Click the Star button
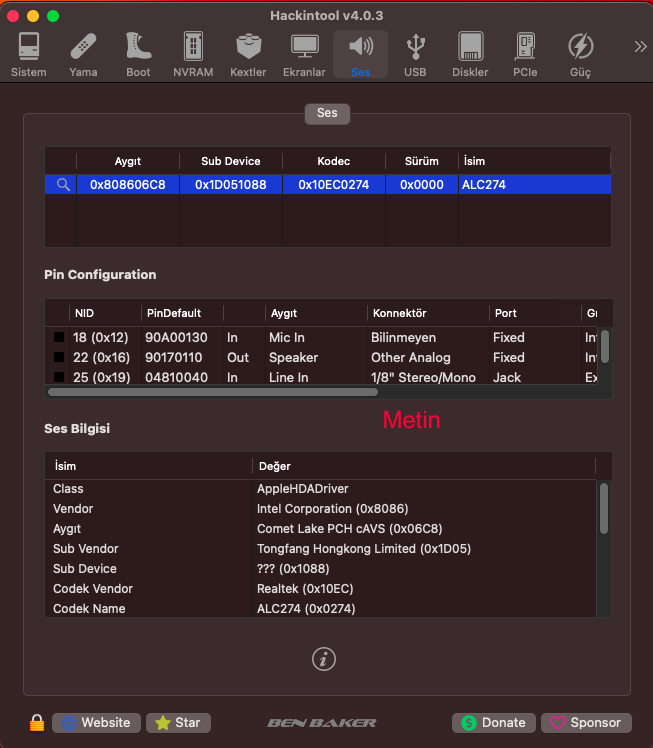Image resolution: width=653 pixels, height=748 pixels. tap(178, 723)
